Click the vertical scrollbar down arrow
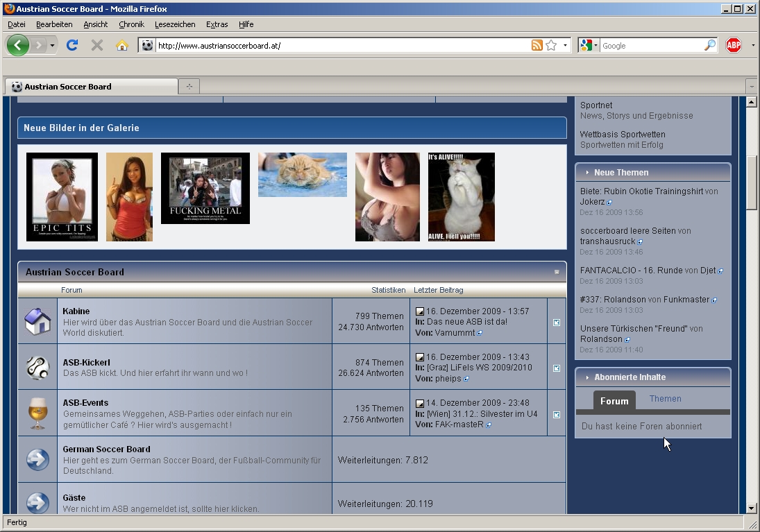 [751, 508]
